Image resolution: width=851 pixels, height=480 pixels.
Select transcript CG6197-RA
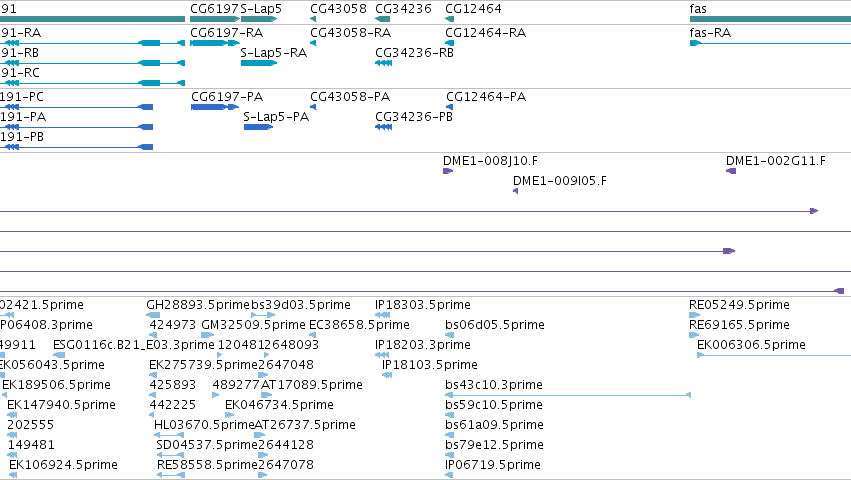tap(226, 33)
